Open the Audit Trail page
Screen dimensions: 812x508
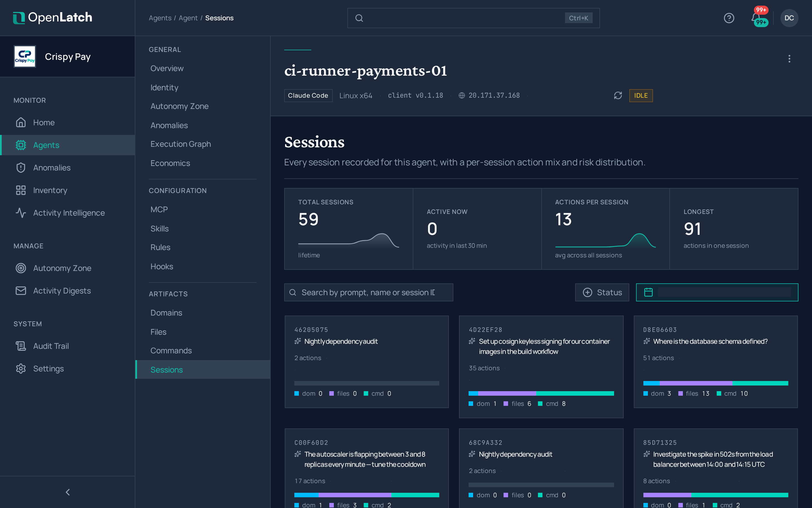[x=67, y=346]
